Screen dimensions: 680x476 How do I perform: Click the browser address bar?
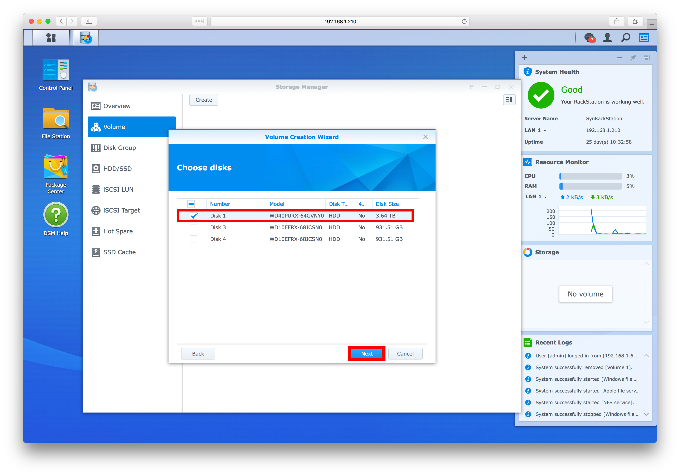[x=340, y=20]
